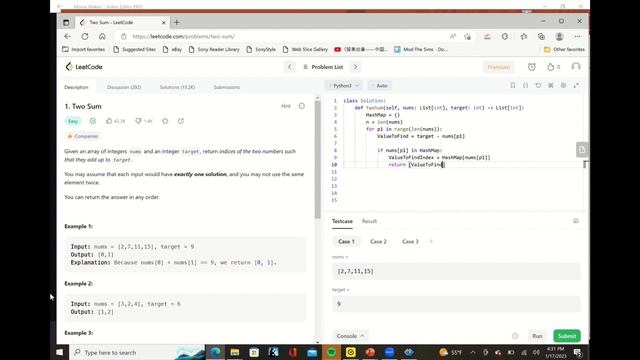Reset code to default icon
Screen dimensions: 640x360
538,85
